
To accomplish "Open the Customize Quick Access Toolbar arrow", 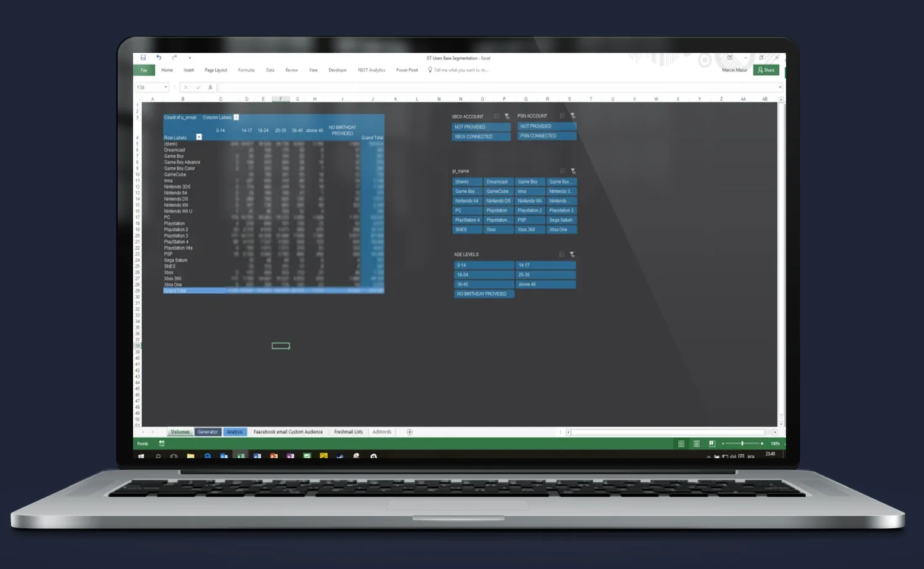I will tap(190, 58).
